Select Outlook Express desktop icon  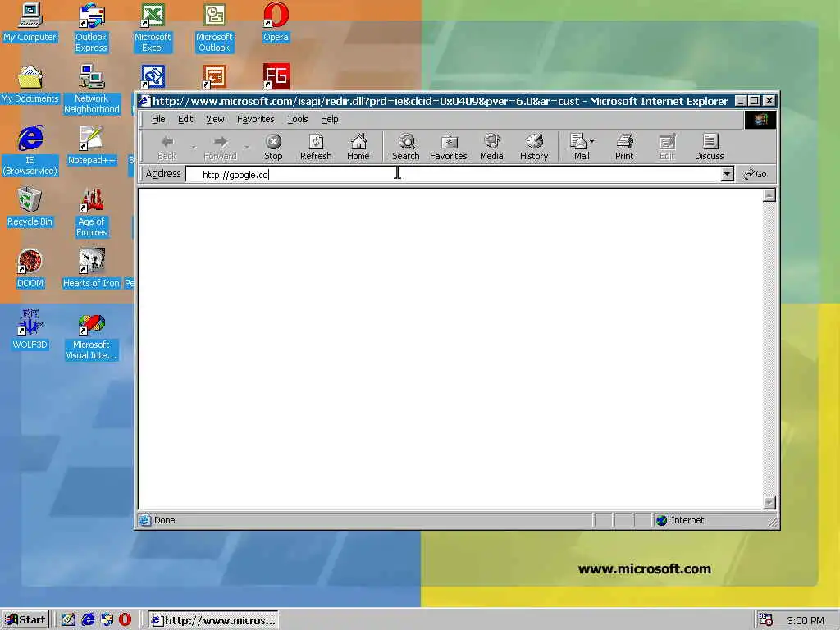(x=91, y=29)
